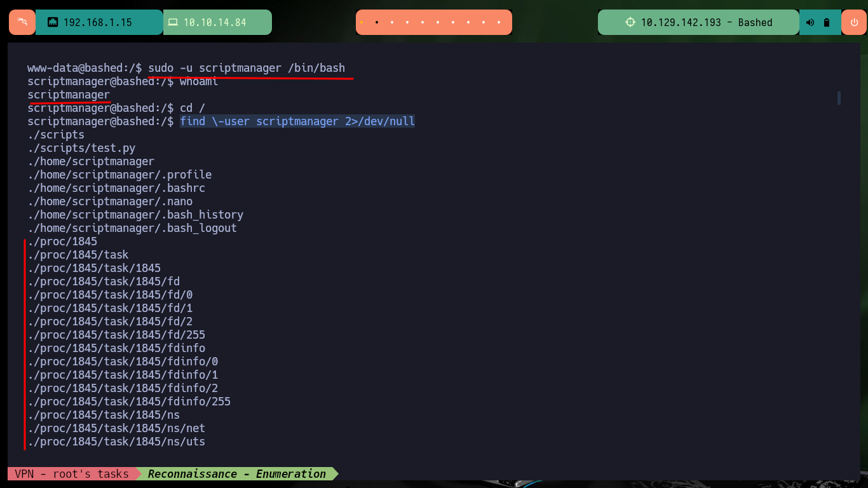Click the './home/scriptmanager/.bashrc' line

pyautogui.click(x=116, y=188)
